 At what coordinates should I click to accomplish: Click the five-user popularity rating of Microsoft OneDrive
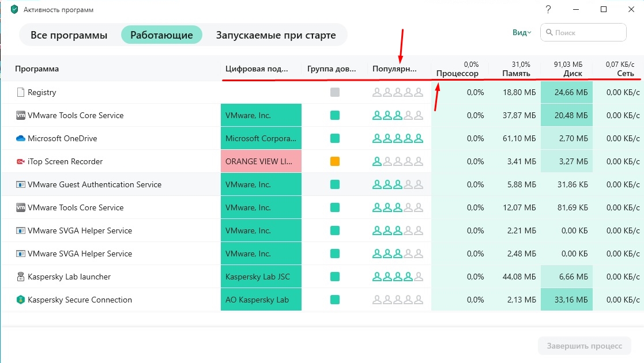pyautogui.click(x=398, y=138)
